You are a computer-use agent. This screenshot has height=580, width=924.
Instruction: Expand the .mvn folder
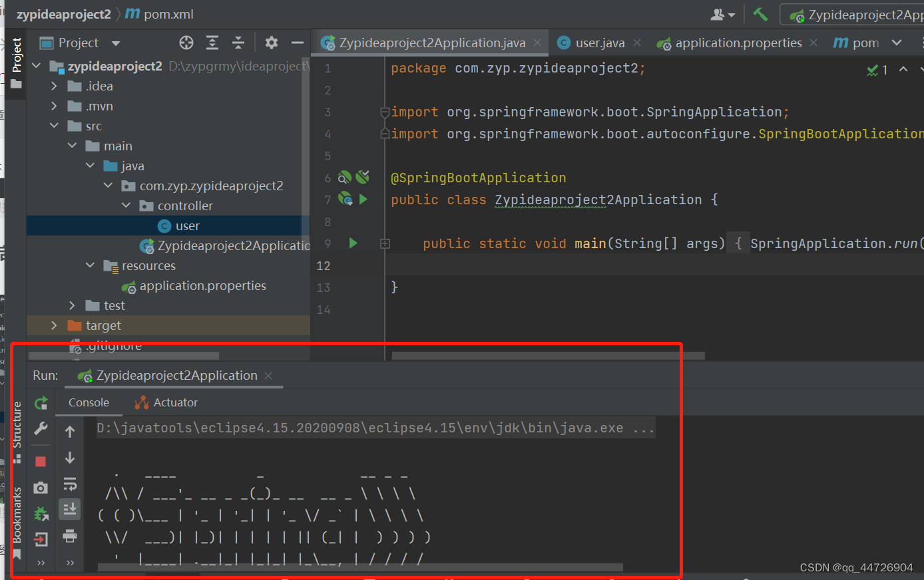point(55,106)
